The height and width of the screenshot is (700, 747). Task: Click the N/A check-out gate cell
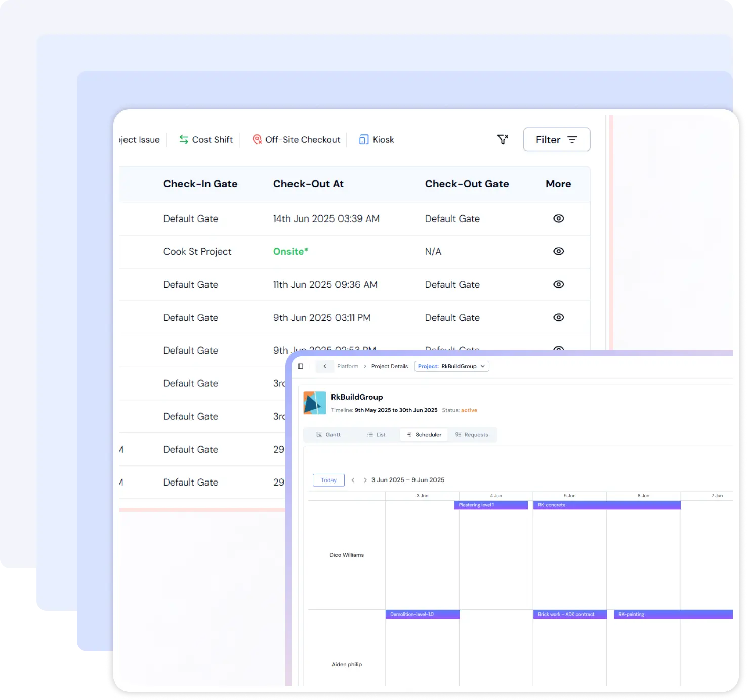click(433, 251)
